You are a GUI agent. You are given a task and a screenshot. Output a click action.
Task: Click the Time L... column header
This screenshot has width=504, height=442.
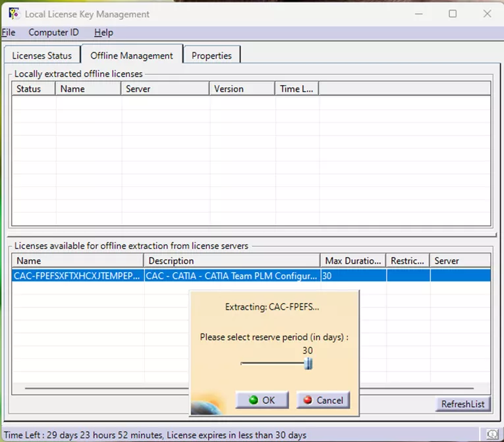[297, 89]
